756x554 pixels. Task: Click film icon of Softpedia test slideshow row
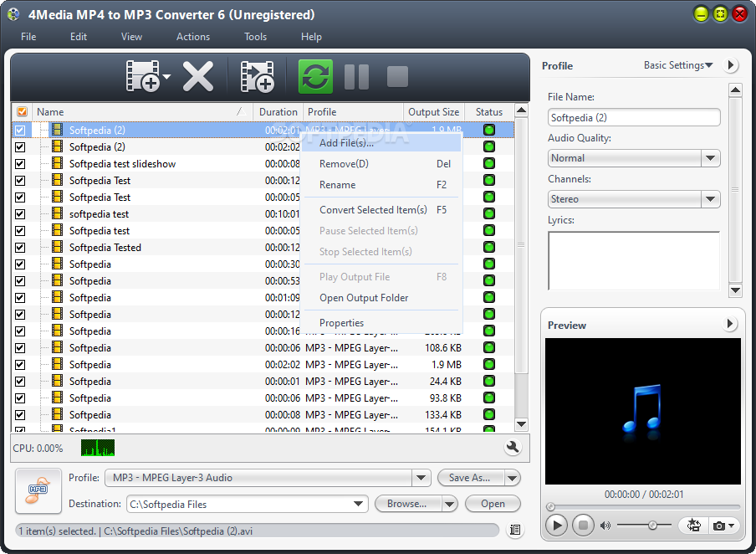(x=58, y=163)
